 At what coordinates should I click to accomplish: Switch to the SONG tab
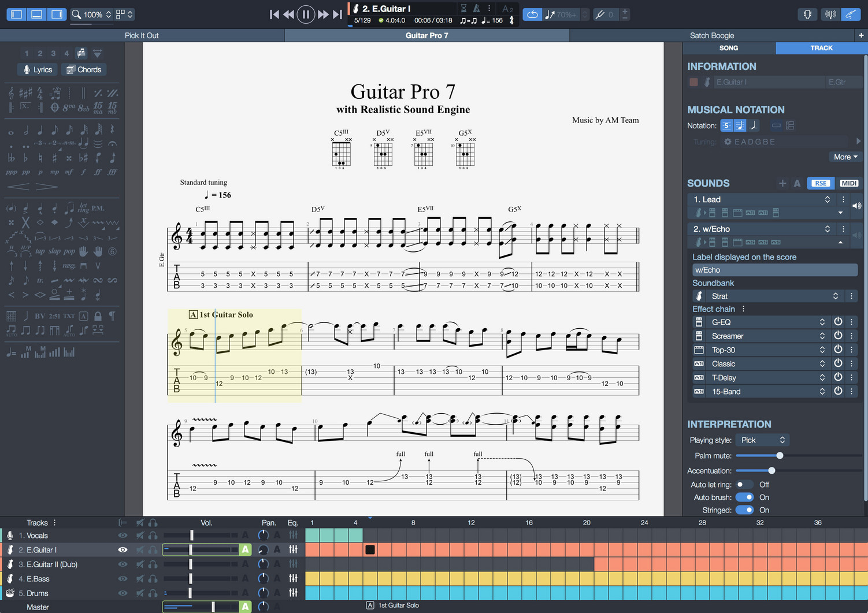click(x=729, y=48)
